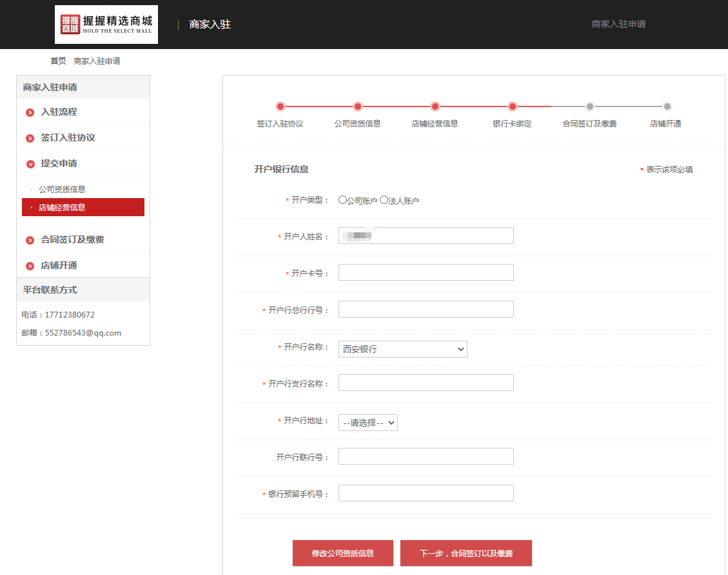Click 下一步，合同签订以及缴费 button

466,553
